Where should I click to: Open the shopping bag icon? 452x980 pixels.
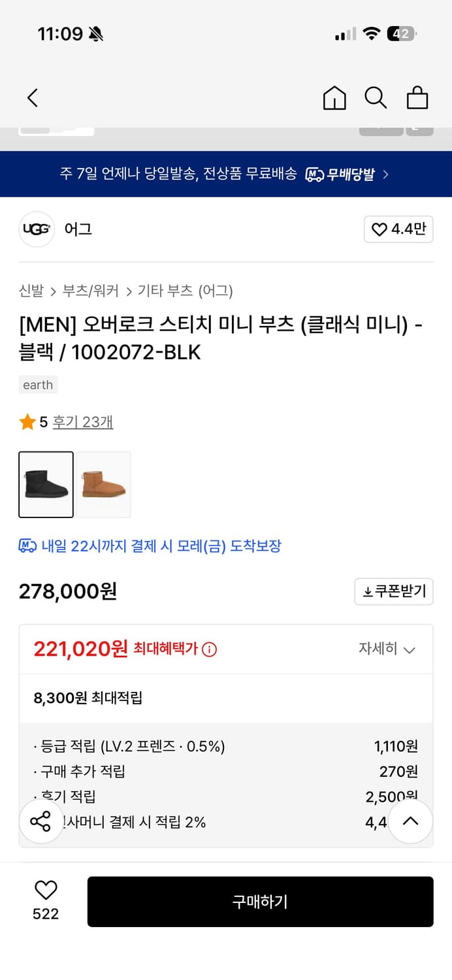tap(417, 98)
